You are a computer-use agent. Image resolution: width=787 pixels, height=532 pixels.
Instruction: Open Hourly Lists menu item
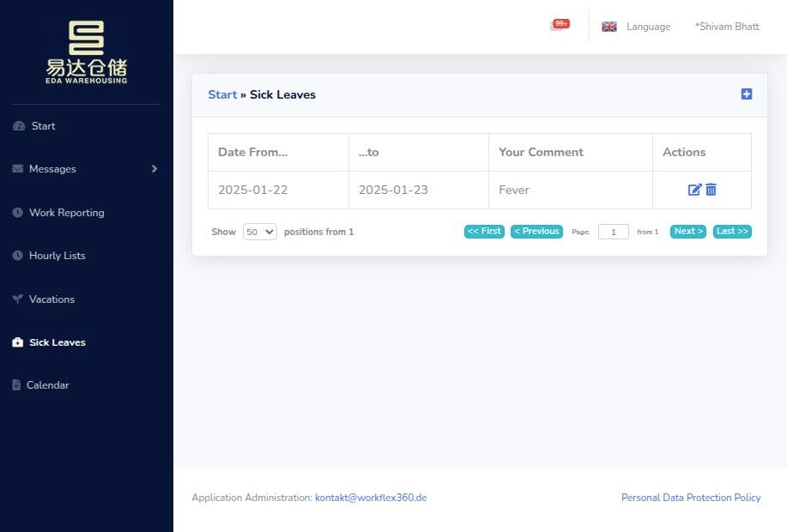(58, 256)
